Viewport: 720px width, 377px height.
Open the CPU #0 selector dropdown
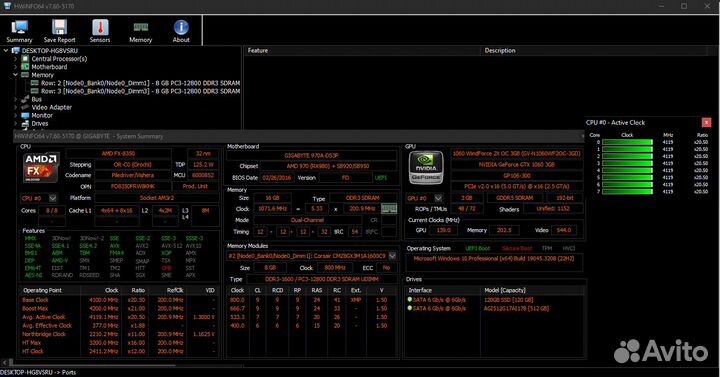coord(53,198)
